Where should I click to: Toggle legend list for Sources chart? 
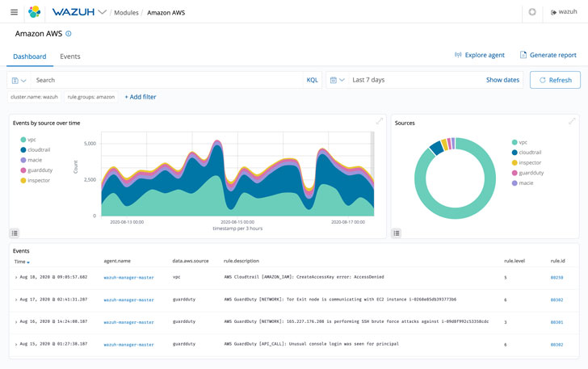397,233
